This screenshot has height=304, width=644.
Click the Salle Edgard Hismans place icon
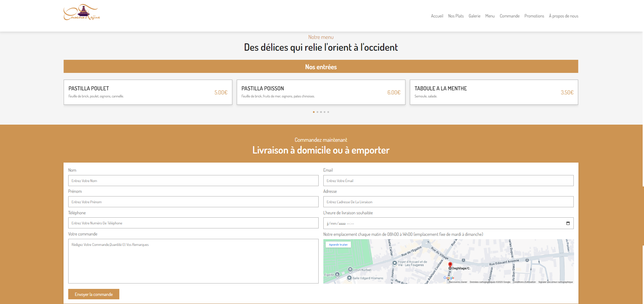click(350, 277)
